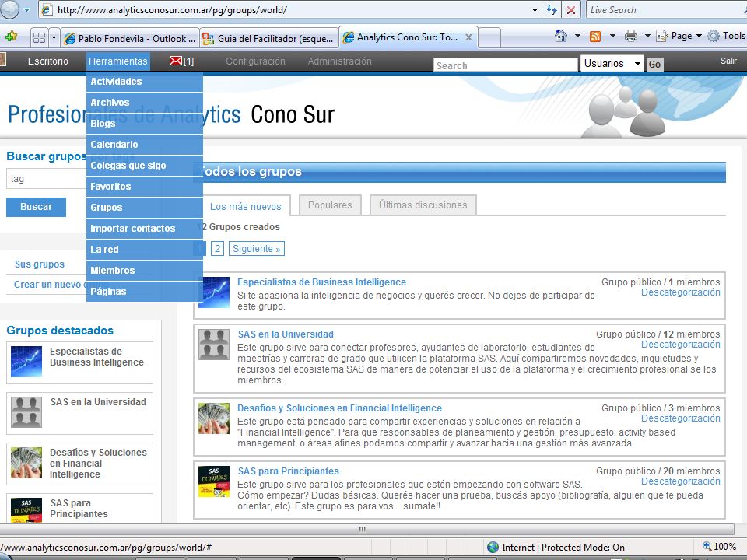Click the browser Home icon
747x560 pixels.
click(561, 36)
